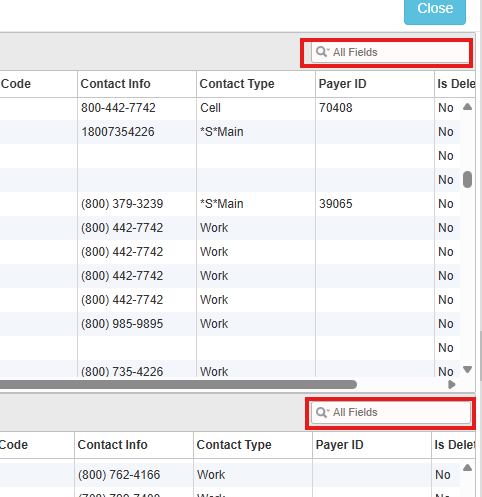Focus the upper grid's All Fields search box

point(390,52)
